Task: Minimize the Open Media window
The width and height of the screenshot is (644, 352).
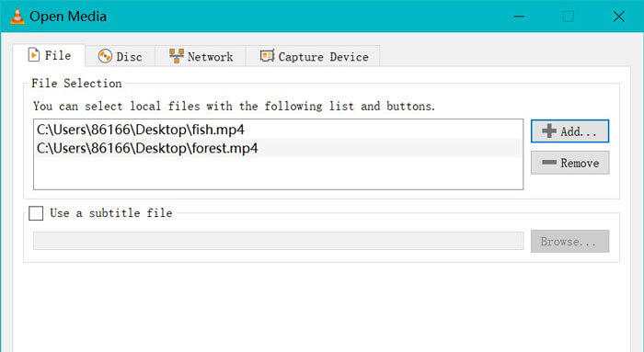Action: (519, 17)
